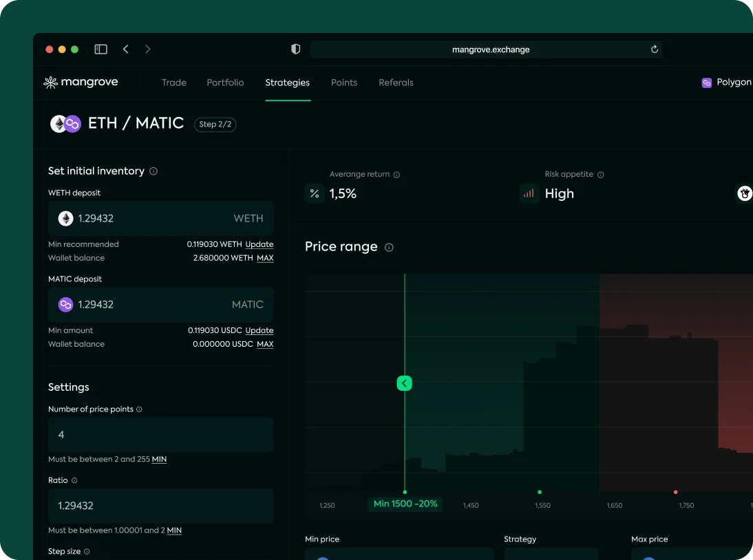
Task: Reload the mangrove.exchange page
Action: point(654,49)
